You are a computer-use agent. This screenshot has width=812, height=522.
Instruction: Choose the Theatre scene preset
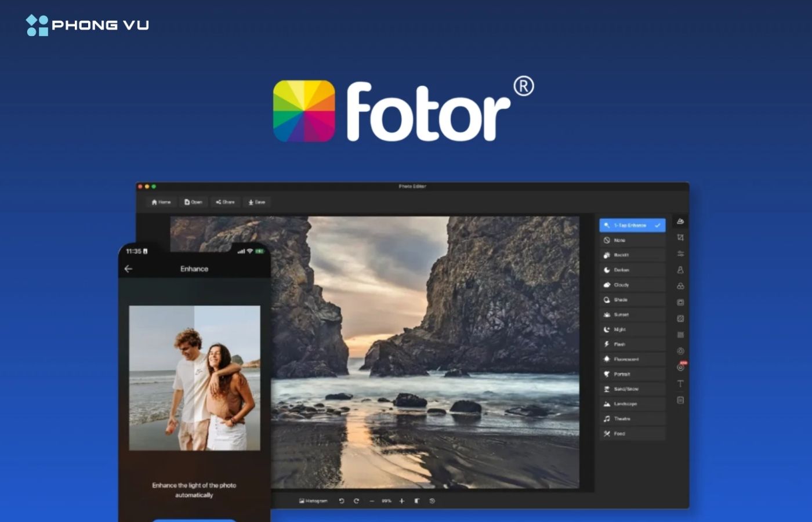pos(632,419)
